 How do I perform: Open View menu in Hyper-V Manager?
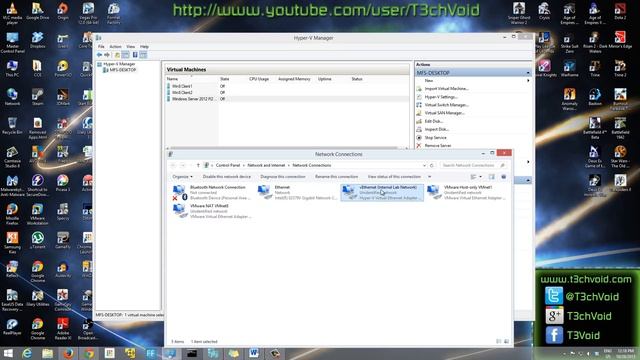pos(131,47)
